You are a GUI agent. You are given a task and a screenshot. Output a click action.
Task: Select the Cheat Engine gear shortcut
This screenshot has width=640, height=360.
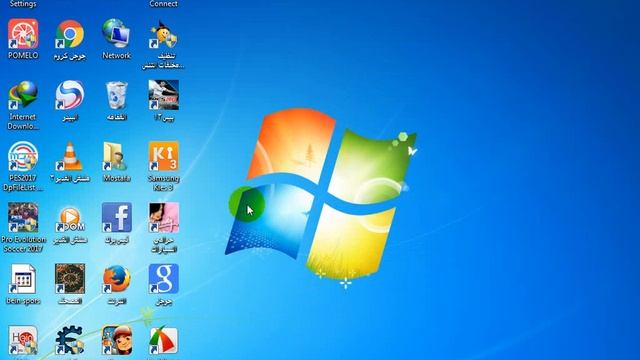(x=70, y=340)
